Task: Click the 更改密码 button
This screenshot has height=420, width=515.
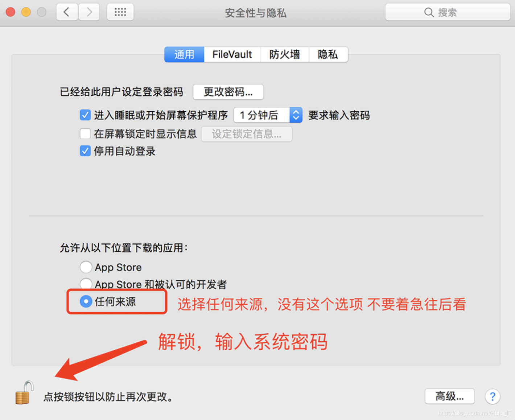Action: click(x=228, y=92)
